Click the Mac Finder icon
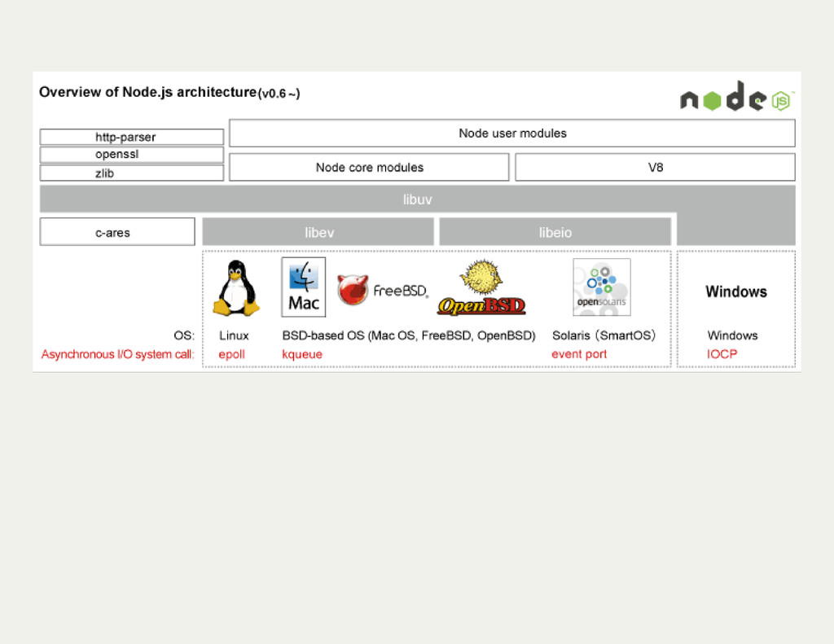 pos(303,287)
